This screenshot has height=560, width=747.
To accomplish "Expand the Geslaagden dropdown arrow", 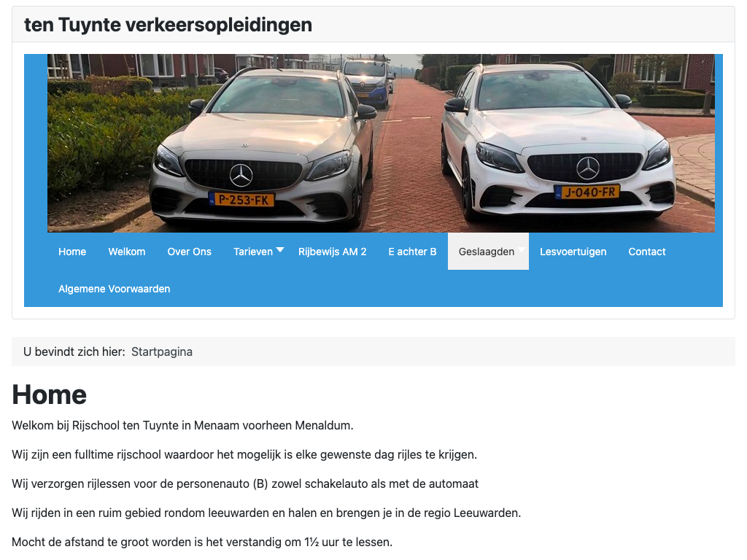I will (521, 250).
